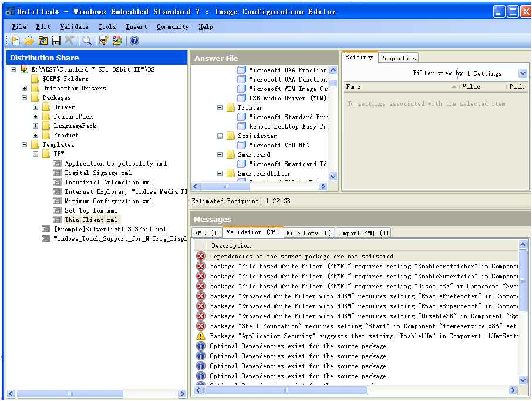The width and height of the screenshot is (532, 401).
Task: Collapse the Scsiadapter node in Answer File
Action: (x=220, y=136)
